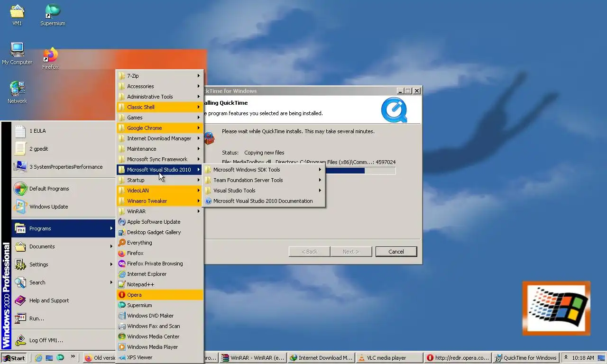
Task: Open the Firefox desktop shortcut
Action: click(x=50, y=58)
